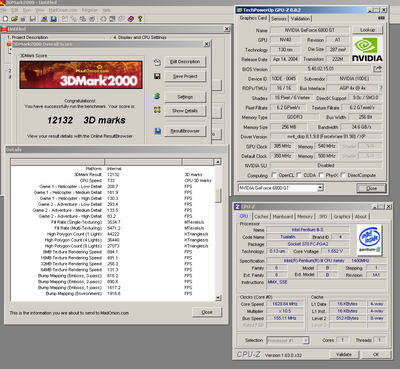Click the 3DMark Result 12132 row
Image resolution: width=400 pixels, height=369 pixels.
[x=113, y=174]
